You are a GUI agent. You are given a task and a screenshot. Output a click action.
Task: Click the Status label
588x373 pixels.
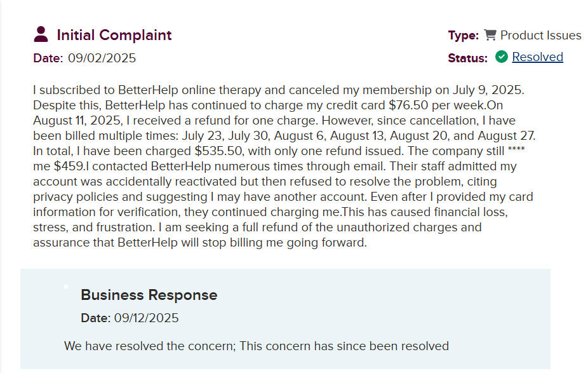468,58
